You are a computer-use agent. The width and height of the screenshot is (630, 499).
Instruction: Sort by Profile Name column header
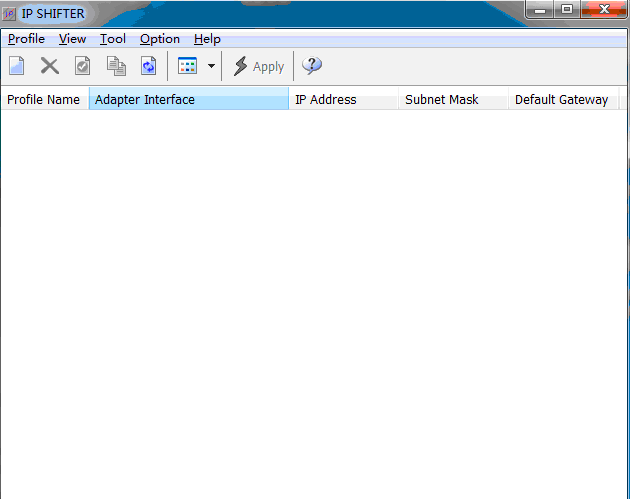coord(45,99)
